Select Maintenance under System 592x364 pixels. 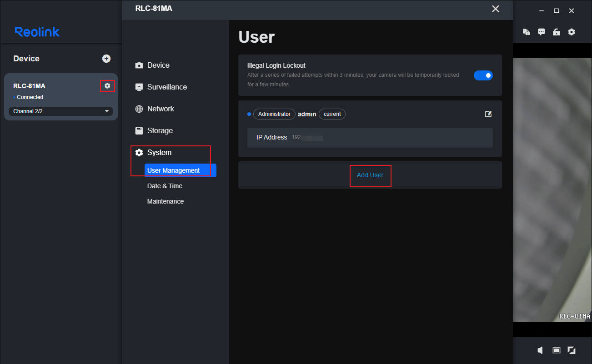(x=166, y=201)
